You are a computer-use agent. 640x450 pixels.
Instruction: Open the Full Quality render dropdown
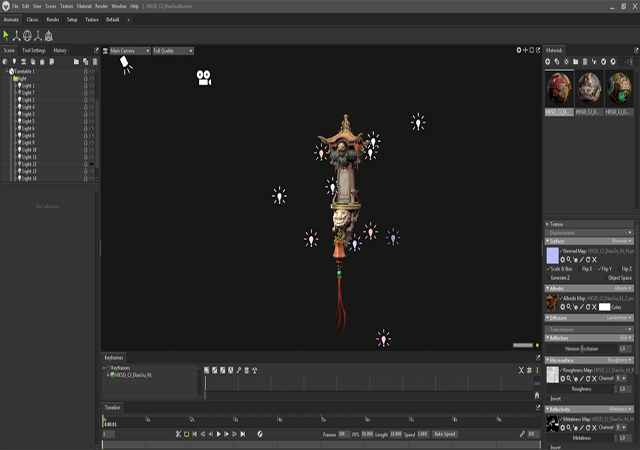(x=172, y=50)
